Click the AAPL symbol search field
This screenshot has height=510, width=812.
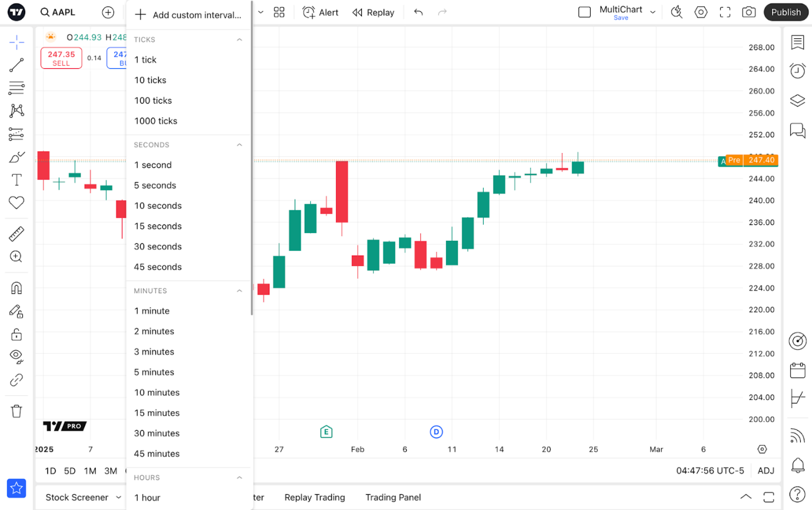58,12
